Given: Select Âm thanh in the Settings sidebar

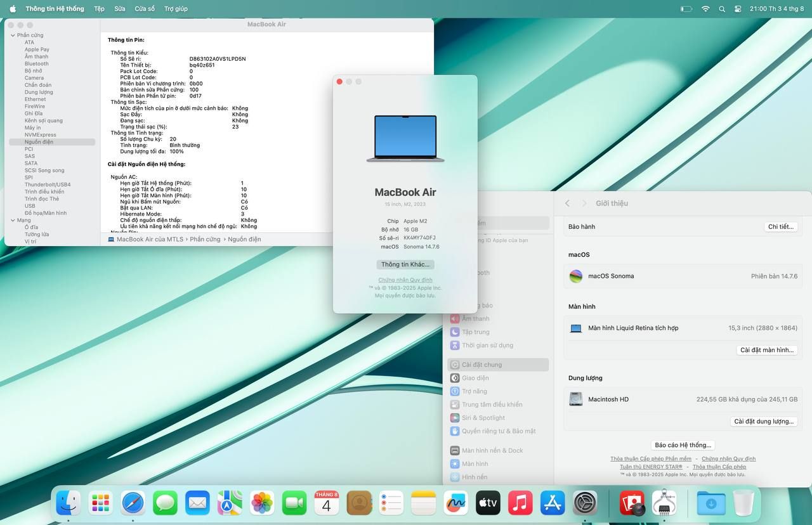Looking at the screenshot, I should click(498, 319).
